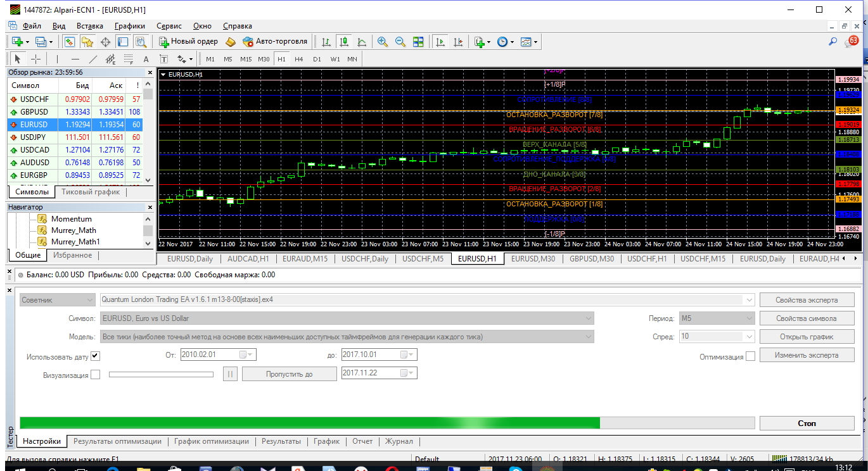868x471 pixels.
Task: Open the expert advisor file dropdown
Action: click(428, 299)
